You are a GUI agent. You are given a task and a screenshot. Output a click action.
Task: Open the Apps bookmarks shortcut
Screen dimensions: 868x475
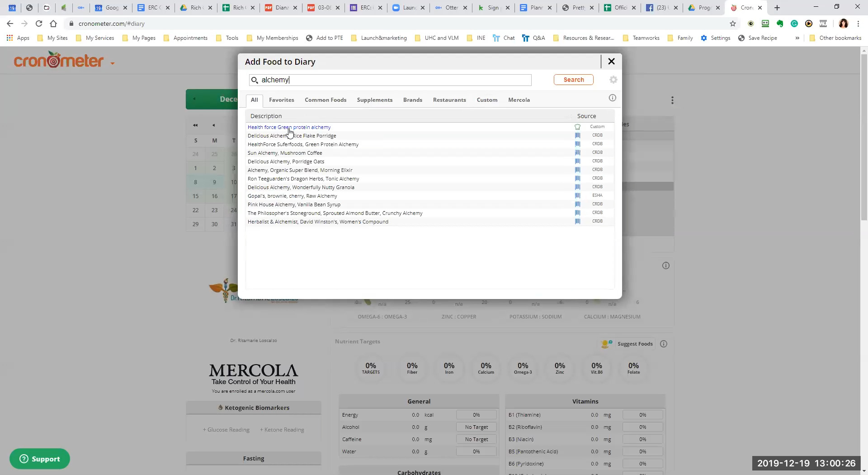18,38
